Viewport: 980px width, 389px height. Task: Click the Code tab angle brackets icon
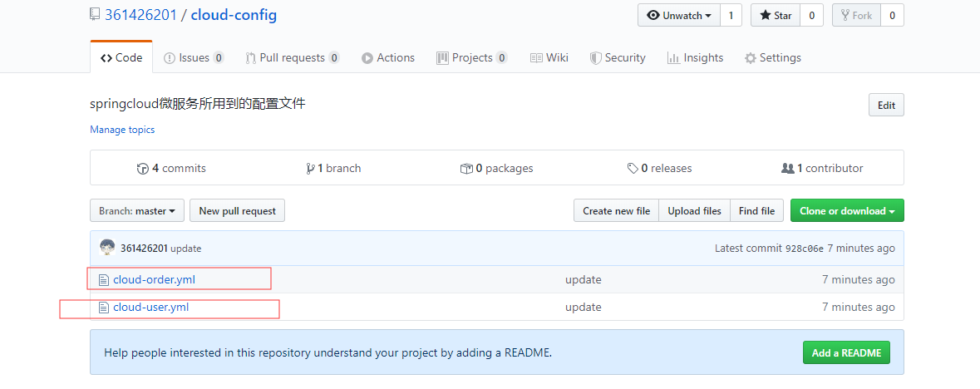[106, 57]
